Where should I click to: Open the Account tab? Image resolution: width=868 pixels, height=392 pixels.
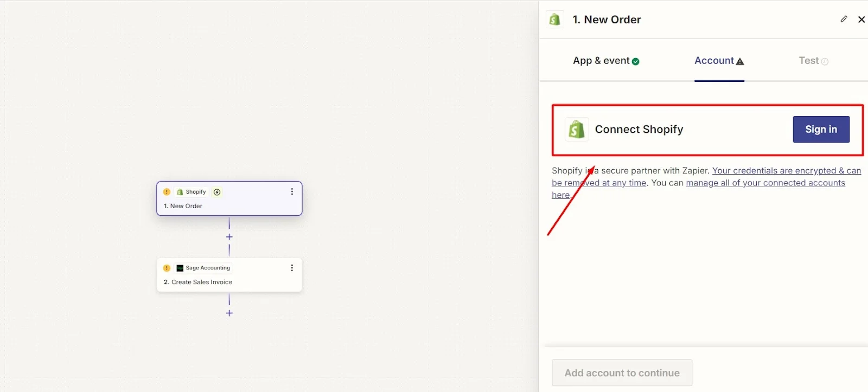point(719,61)
